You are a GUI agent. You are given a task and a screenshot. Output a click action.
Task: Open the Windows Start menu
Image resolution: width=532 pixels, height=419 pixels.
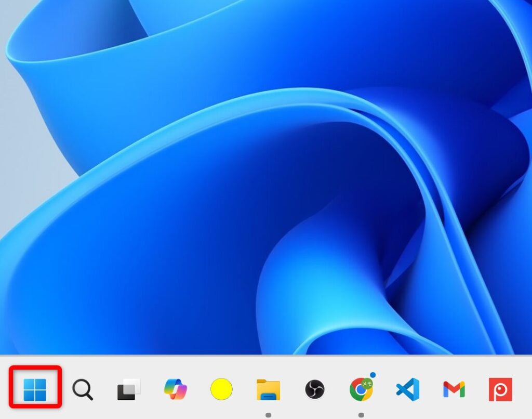[x=35, y=389]
